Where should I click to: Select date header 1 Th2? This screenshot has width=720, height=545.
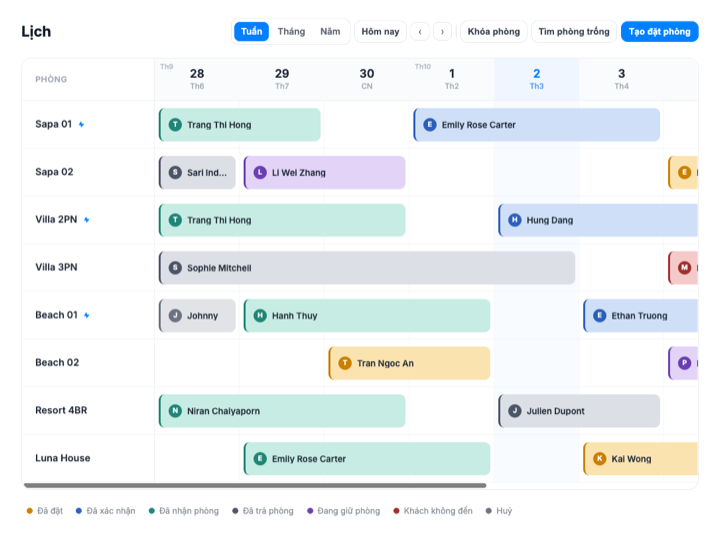tap(451, 79)
